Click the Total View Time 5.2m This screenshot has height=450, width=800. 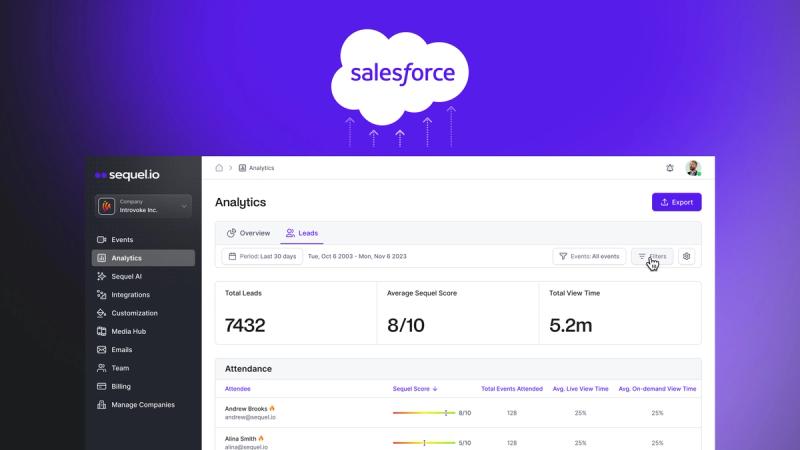click(x=570, y=325)
